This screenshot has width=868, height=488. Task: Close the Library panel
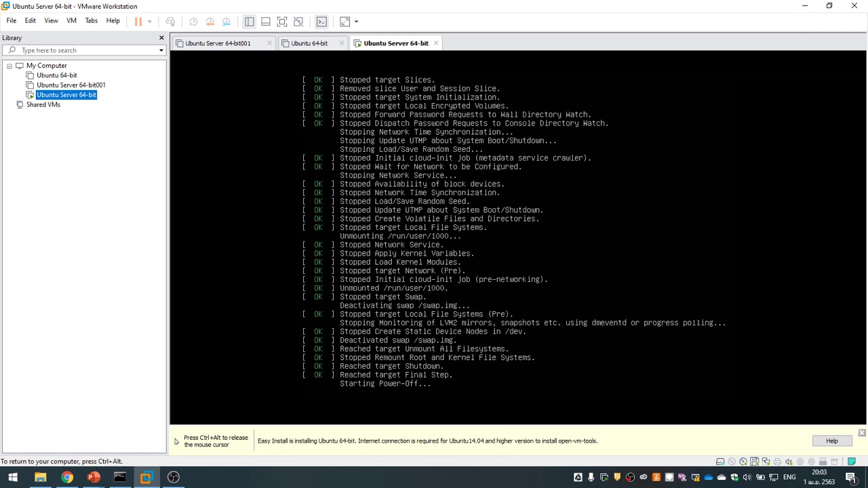click(161, 38)
